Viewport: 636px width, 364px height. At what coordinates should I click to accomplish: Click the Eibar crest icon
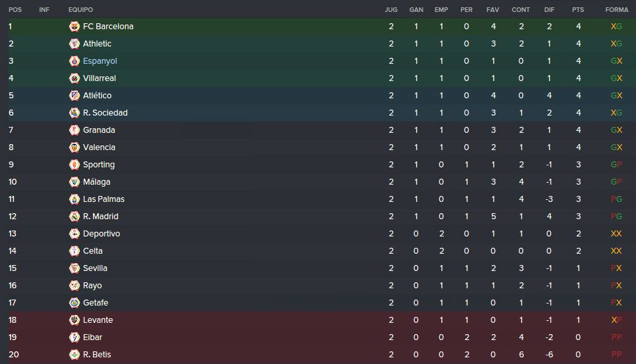point(74,337)
